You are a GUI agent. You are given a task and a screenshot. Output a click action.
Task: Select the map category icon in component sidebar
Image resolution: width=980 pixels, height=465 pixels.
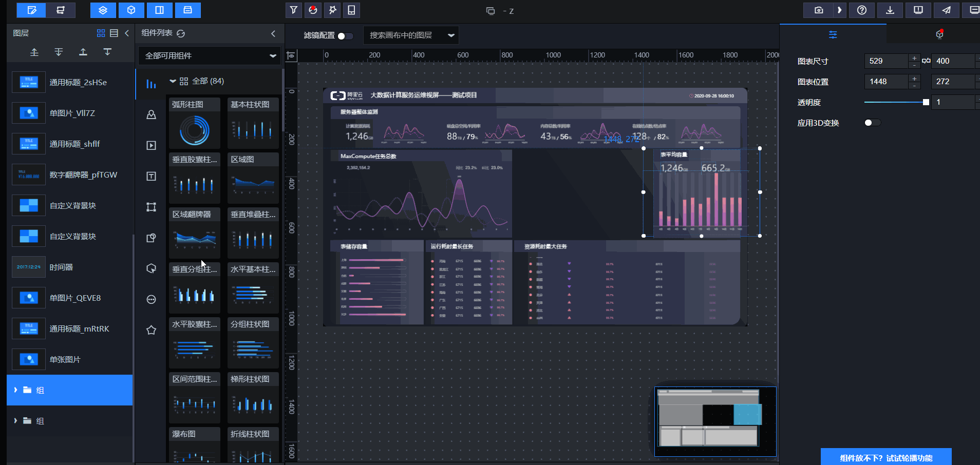(151, 114)
